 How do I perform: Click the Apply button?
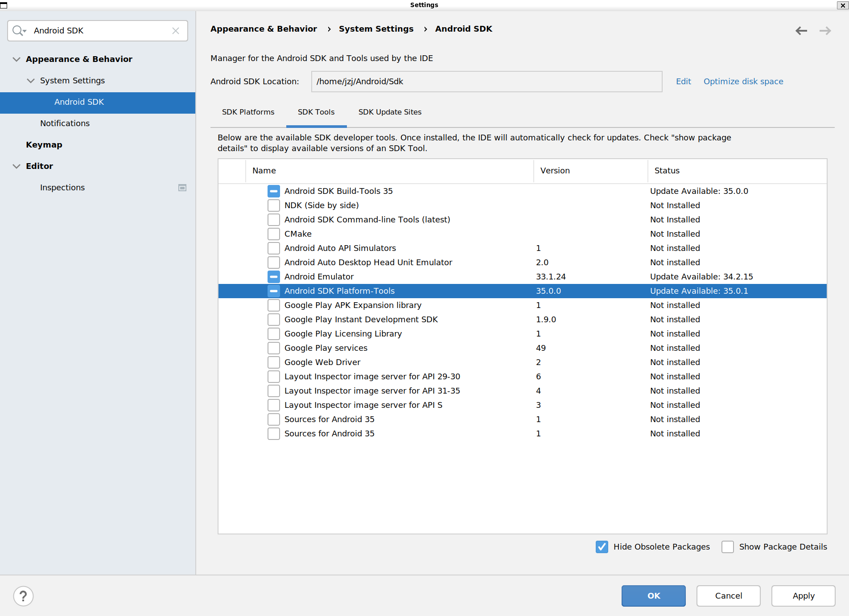point(803,596)
